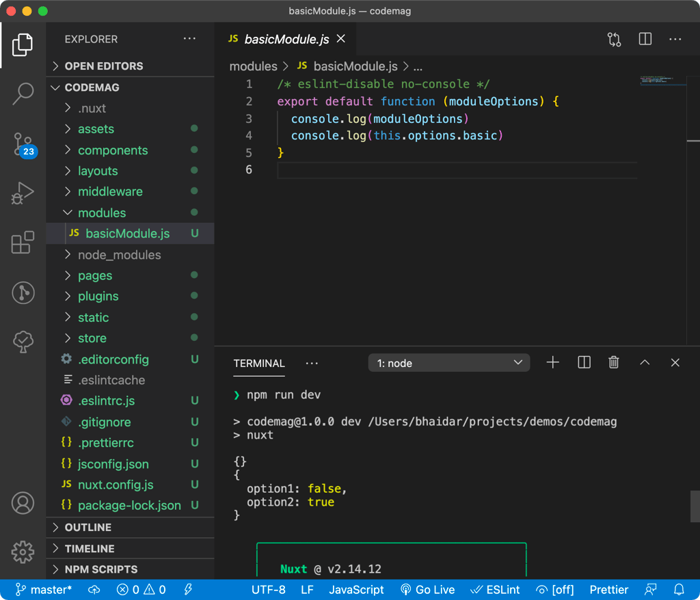Select basicModule.js in the file tree
The image size is (700, 600).
pos(130,234)
